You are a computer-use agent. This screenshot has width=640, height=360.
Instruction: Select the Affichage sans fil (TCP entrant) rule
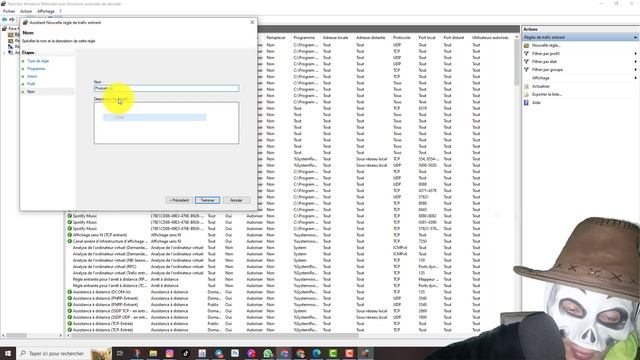click(100, 235)
